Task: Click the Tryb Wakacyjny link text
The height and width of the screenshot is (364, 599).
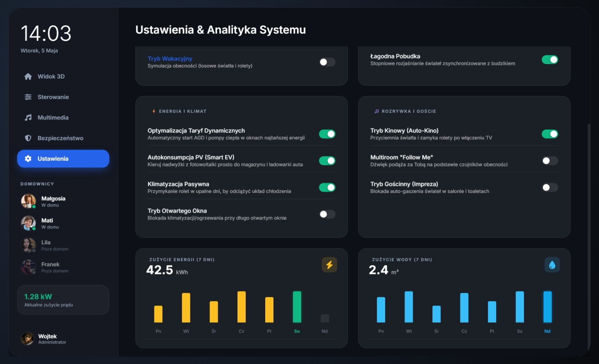Action: (170, 59)
